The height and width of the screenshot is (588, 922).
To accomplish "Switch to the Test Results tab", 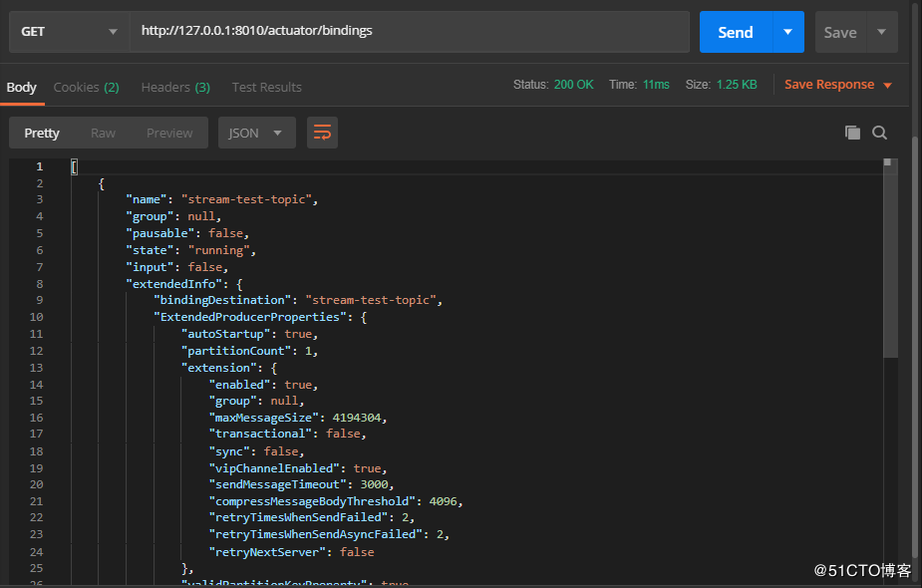I will coord(266,87).
